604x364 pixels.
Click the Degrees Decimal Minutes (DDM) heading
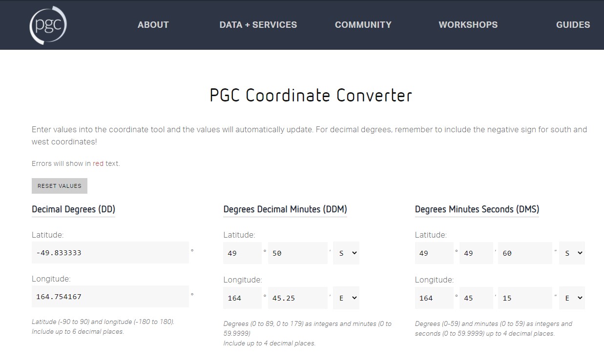(285, 209)
